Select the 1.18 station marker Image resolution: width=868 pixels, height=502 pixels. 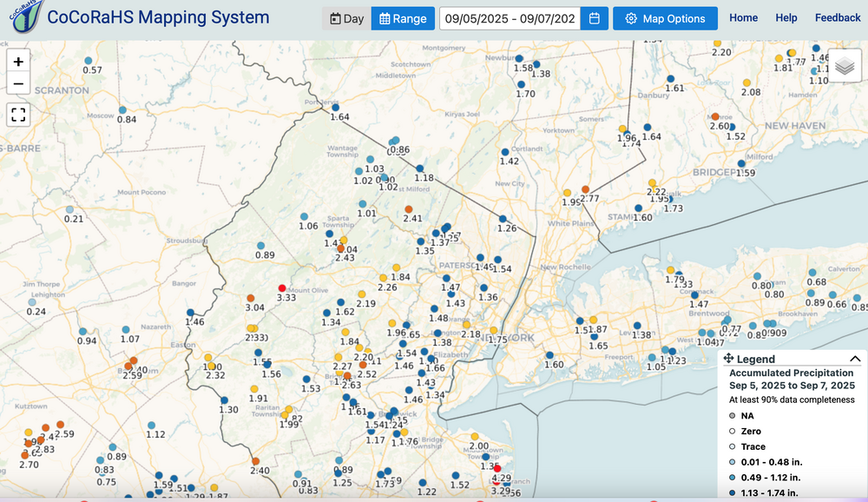pyautogui.click(x=419, y=168)
